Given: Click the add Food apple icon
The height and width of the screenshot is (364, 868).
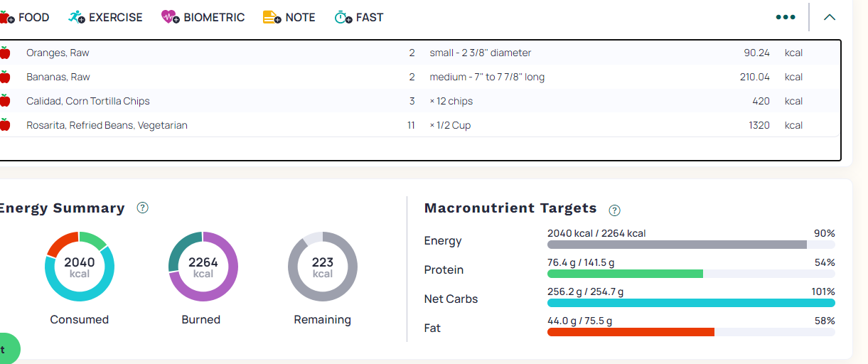Looking at the screenshot, I should tap(7, 17).
